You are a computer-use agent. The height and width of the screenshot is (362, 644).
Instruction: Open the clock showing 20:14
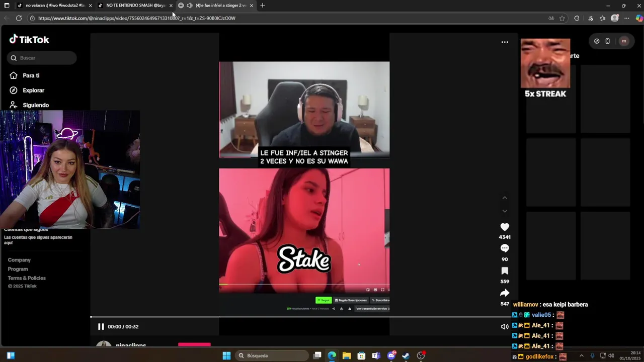[x=629, y=355]
